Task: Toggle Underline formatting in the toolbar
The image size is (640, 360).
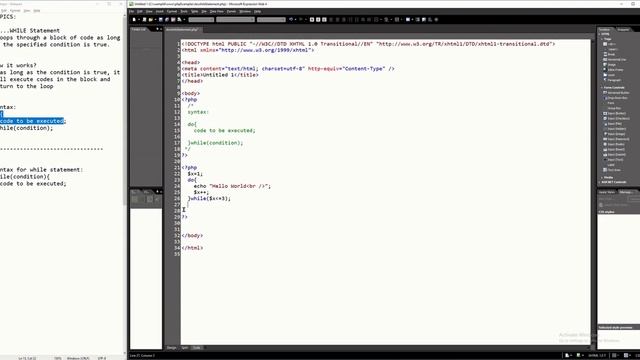Action: click(324, 20)
